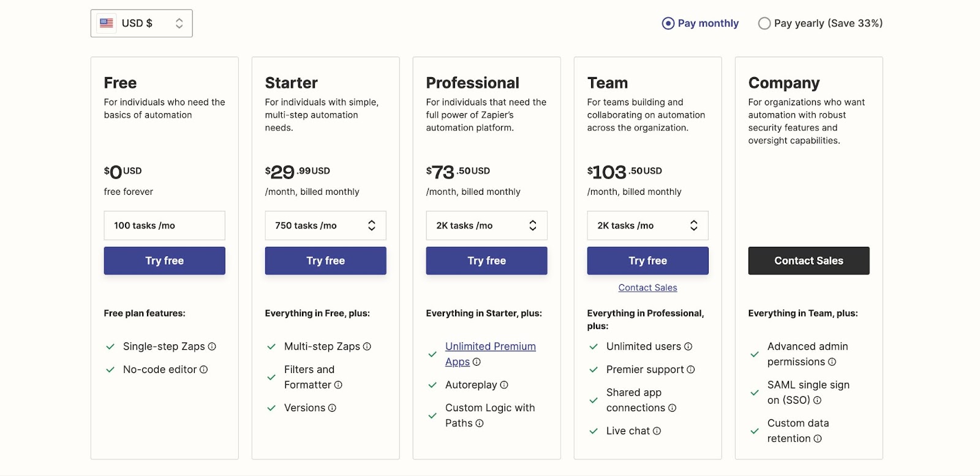Click Contact Sales on the Company plan
The image size is (980, 476).
click(807, 260)
